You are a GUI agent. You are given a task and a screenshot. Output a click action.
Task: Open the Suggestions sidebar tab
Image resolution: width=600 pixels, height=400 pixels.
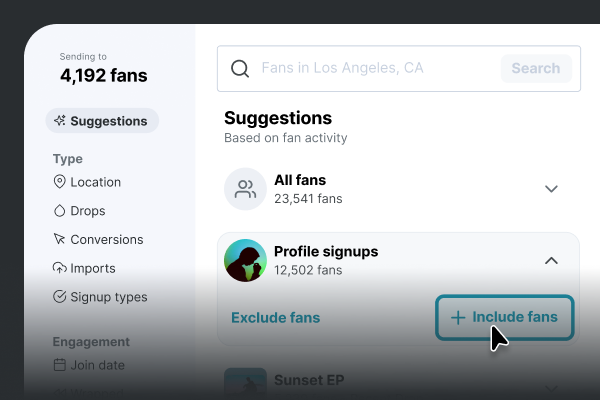(102, 121)
